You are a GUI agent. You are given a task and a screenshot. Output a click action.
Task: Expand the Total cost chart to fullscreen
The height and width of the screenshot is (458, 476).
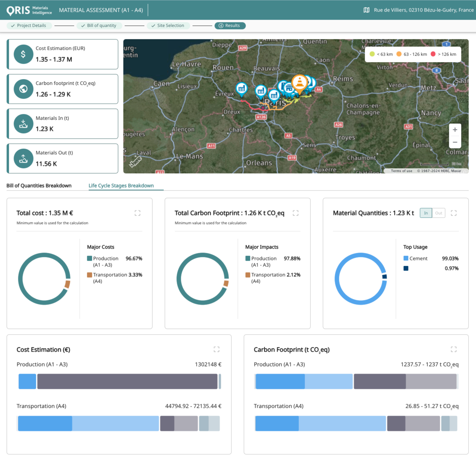coord(137,213)
